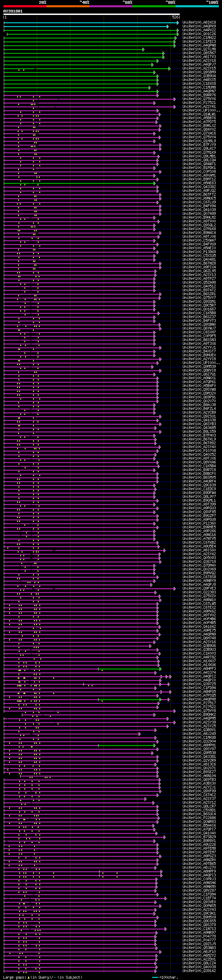
Task: Select label UniRef100_A5AE63
Action: (x=199, y=183)
